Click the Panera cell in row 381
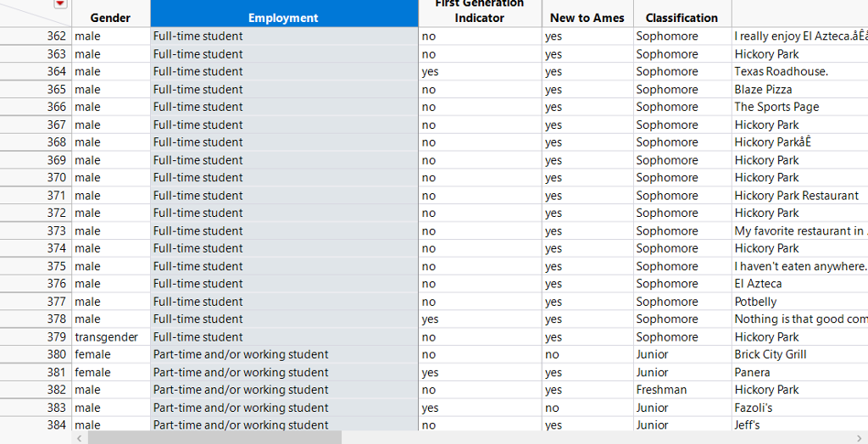This screenshot has height=444, width=868. click(752, 373)
